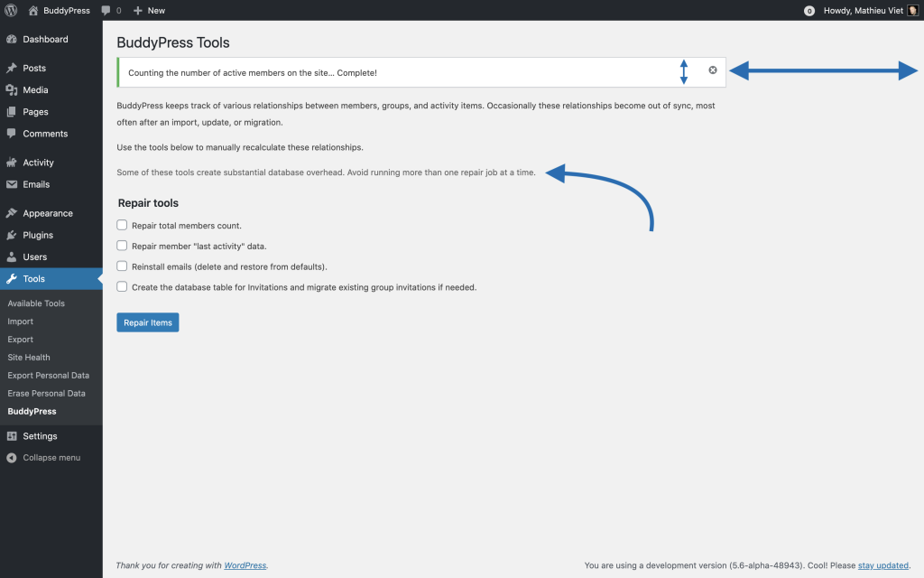Viewport: 924px width, 578px height.
Task: Click the stay updated link
Action: click(x=882, y=565)
